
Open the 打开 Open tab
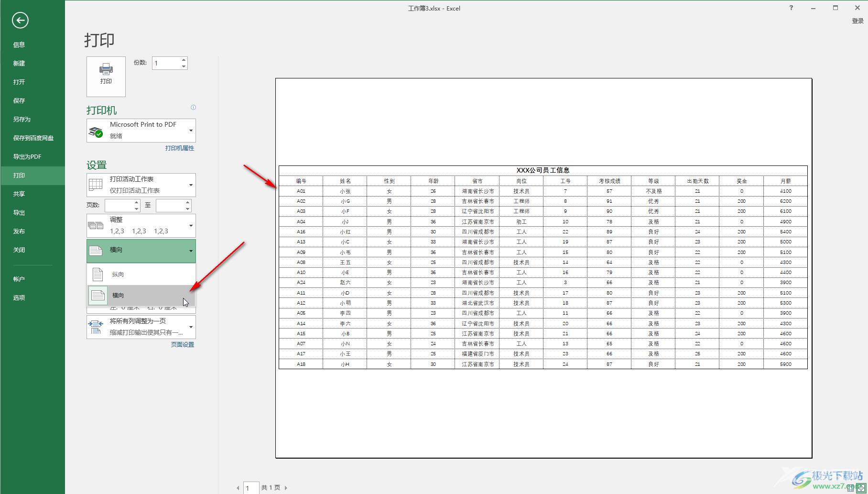click(33, 82)
